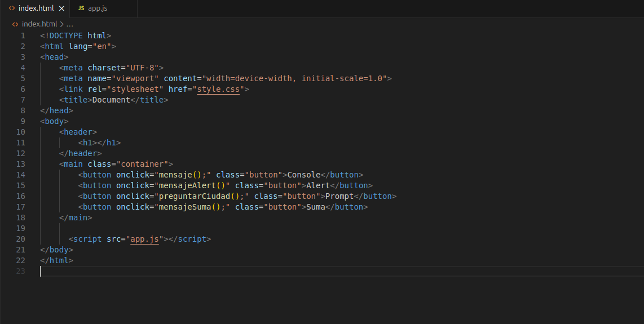
Task: Open the app.js link in script tag
Action: pos(144,239)
